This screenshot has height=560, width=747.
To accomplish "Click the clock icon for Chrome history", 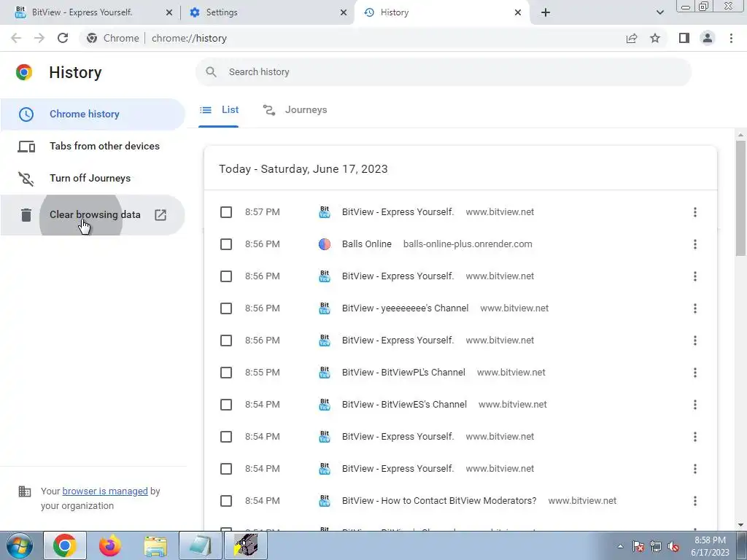I will [26, 114].
